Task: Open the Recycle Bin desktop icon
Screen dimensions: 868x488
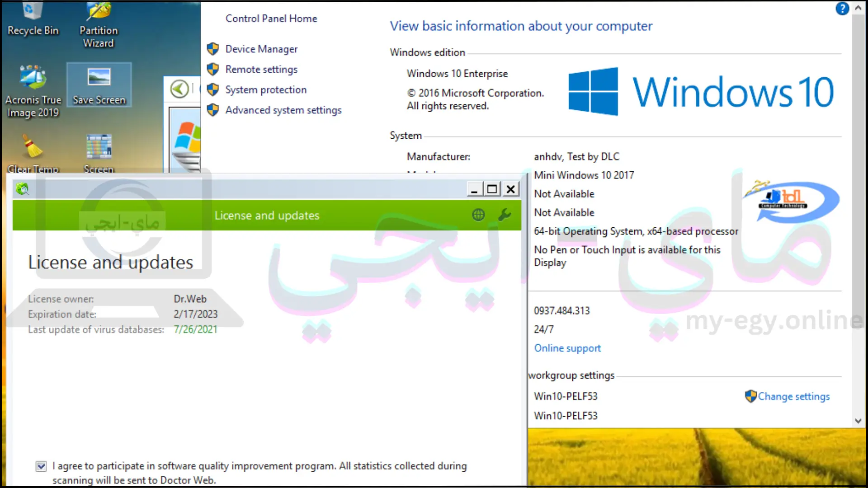Action: pyautogui.click(x=33, y=19)
